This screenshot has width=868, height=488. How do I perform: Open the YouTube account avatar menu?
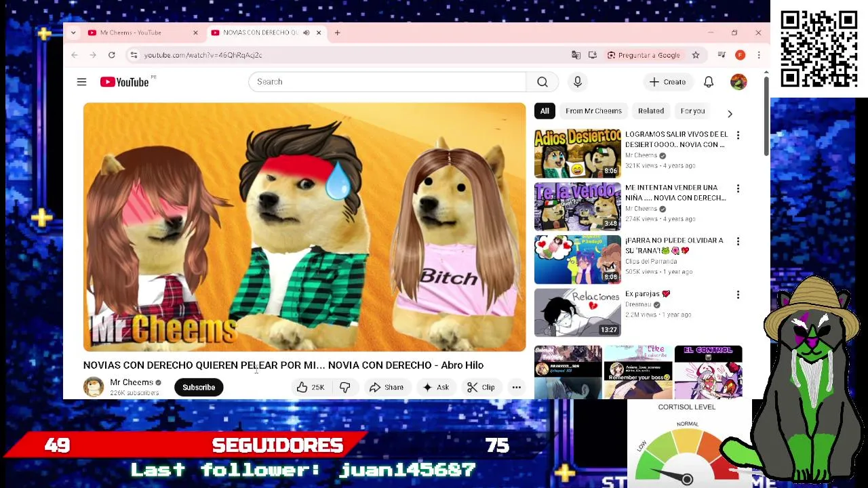[x=738, y=82]
